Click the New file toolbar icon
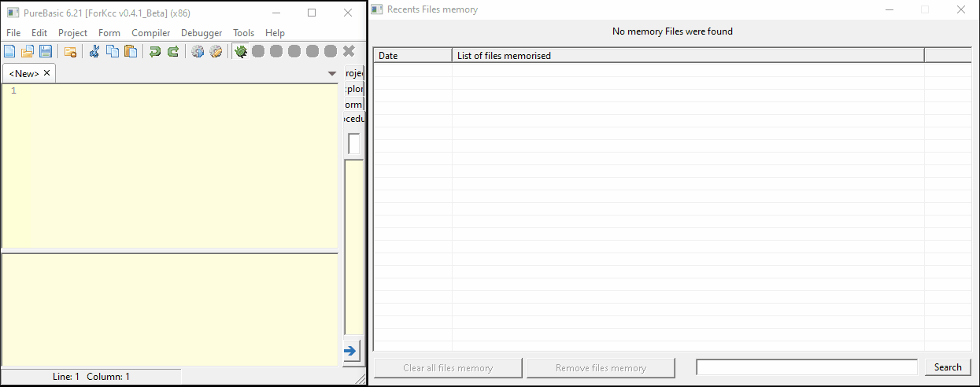The height and width of the screenshot is (387, 980). (9, 51)
